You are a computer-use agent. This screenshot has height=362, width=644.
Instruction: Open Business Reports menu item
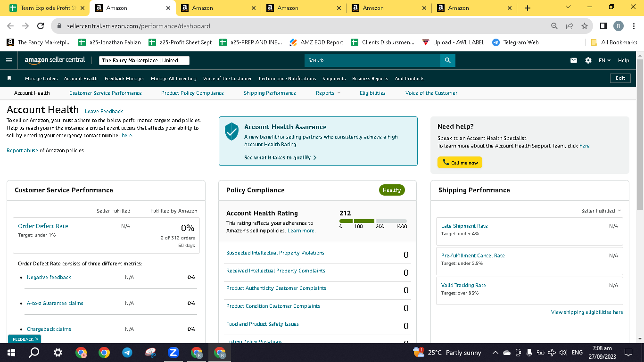point(370,79)
